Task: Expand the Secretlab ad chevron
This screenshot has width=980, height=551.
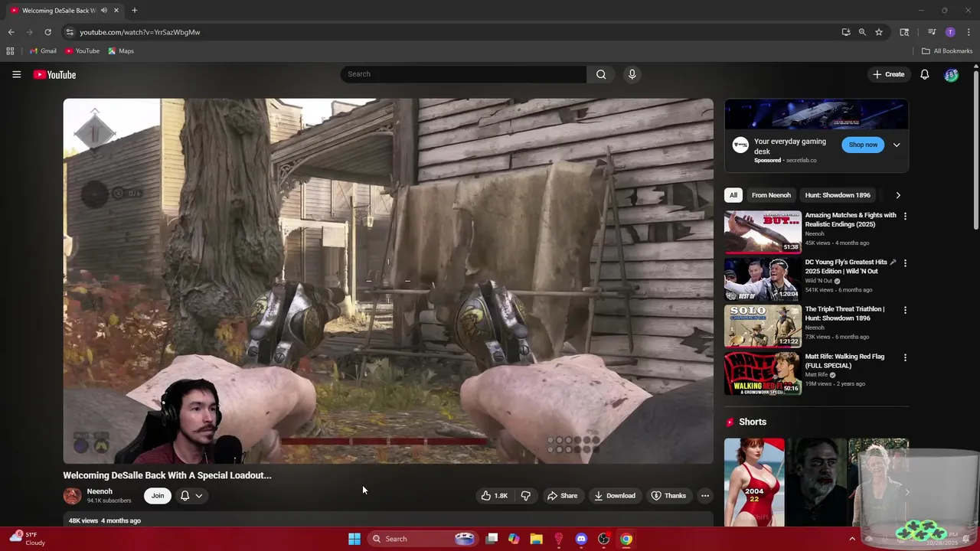Action: click(897, 145)
